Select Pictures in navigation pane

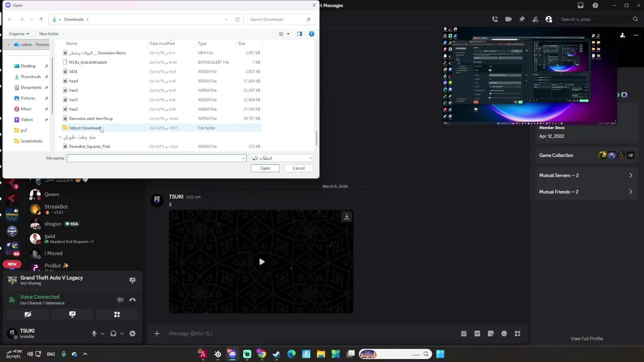coord(28,98)
